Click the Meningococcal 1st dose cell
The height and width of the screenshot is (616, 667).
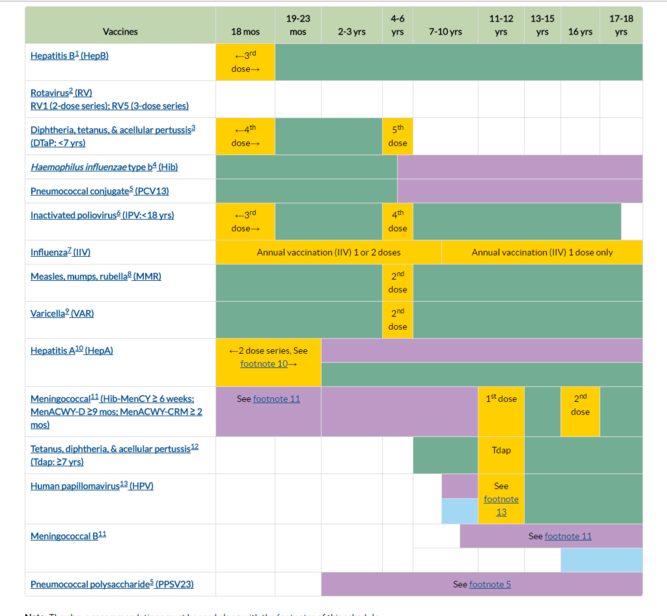[x=501, y=411]
